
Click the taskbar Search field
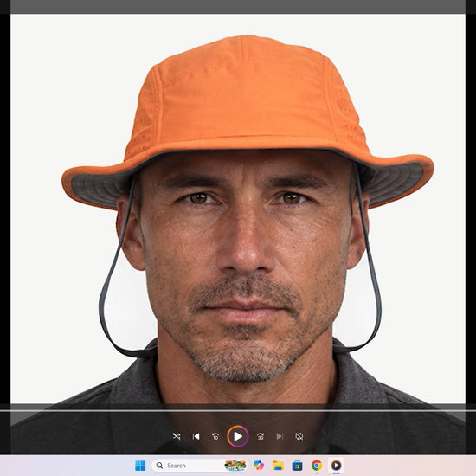(199, 466)
